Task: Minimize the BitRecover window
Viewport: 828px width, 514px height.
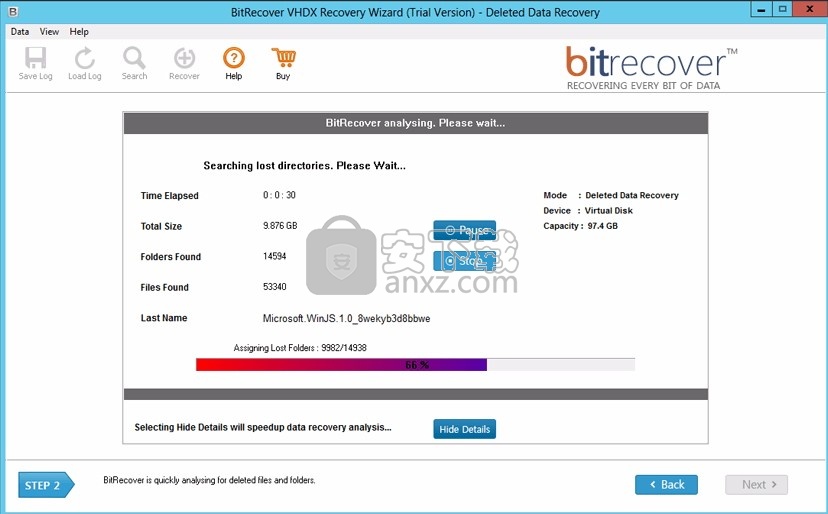Action: tap(761, 9)
